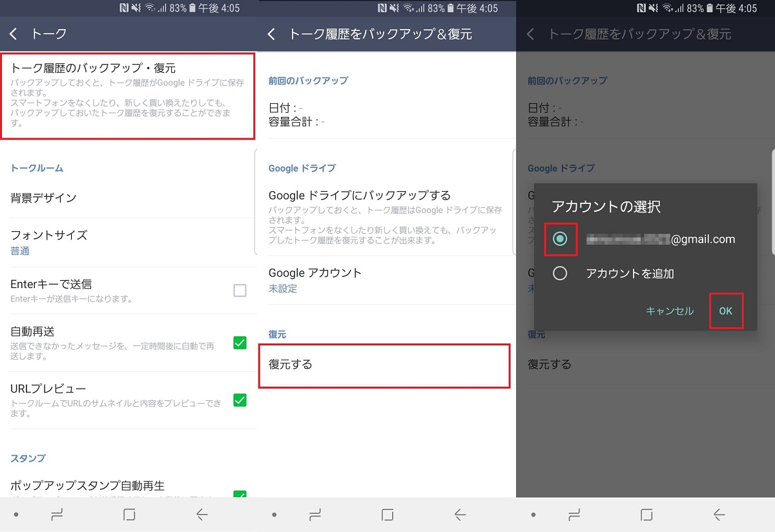This screenshot has width=775, height=532.
Task: Tap NFC status icon above トーク title
Action: [x=125, y=8]
